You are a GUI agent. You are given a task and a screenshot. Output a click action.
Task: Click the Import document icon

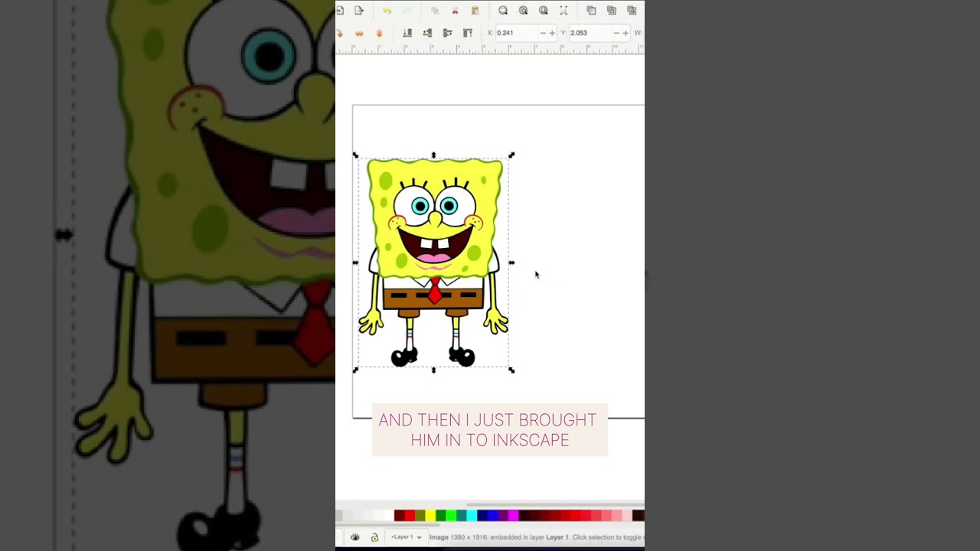click(x=340, y=11)
